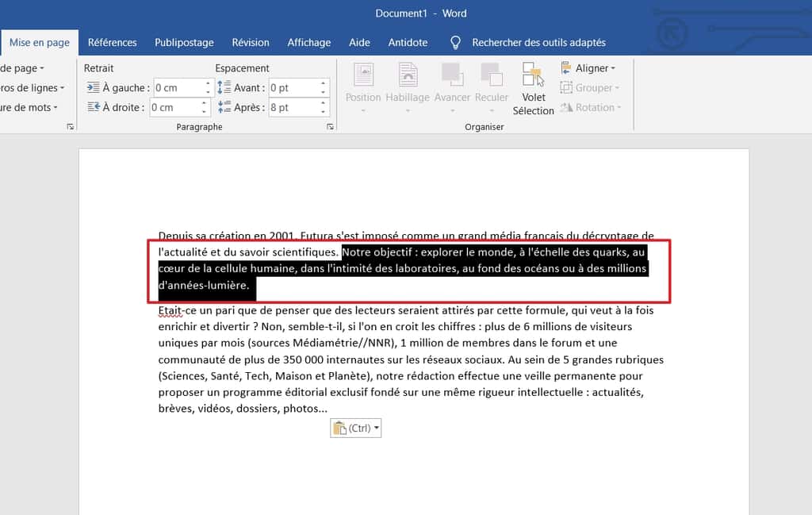The image size is (812, 515).
Task: Open the page setup dialog launcher
Action: click(71, 127)
